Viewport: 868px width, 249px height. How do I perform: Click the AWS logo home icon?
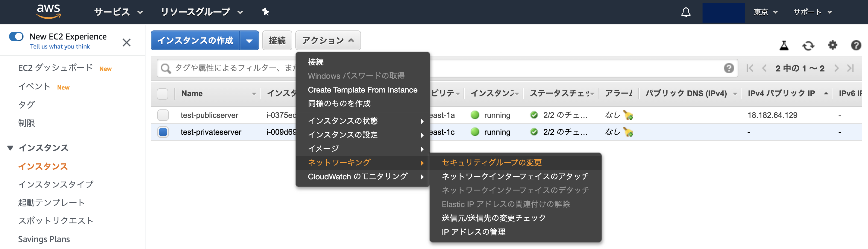click(x=49, y=11)
